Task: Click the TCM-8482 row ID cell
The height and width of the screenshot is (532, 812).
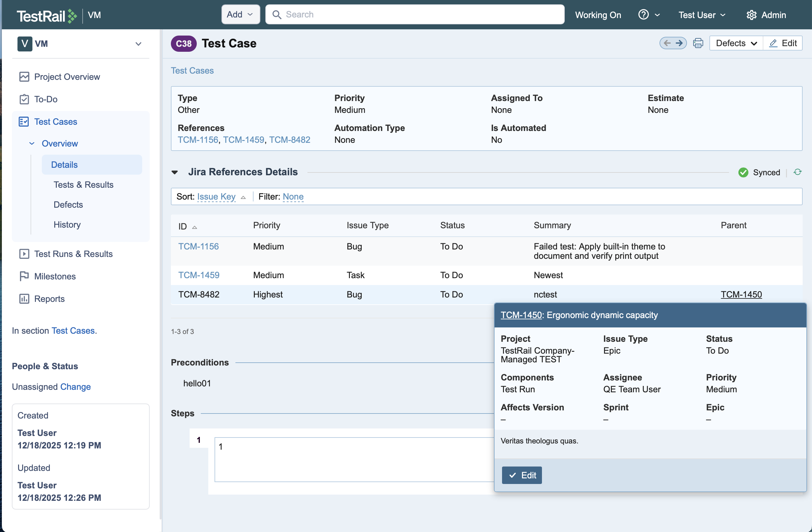Action: (x=199, y=294)
